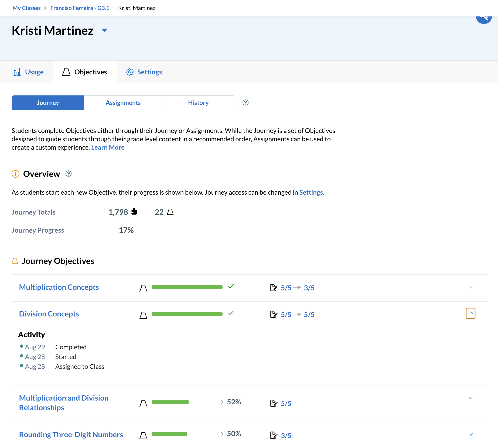This screenshot has width=498, height=448.
Task: Click the Objectives tab trapezoid icon
Action: click(66, 72)
